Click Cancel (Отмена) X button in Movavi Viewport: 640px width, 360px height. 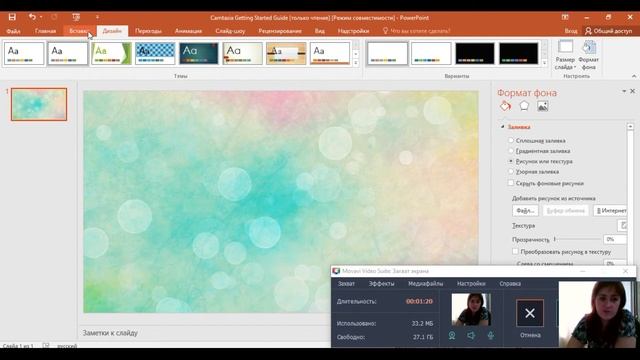(x=530, y=313)
